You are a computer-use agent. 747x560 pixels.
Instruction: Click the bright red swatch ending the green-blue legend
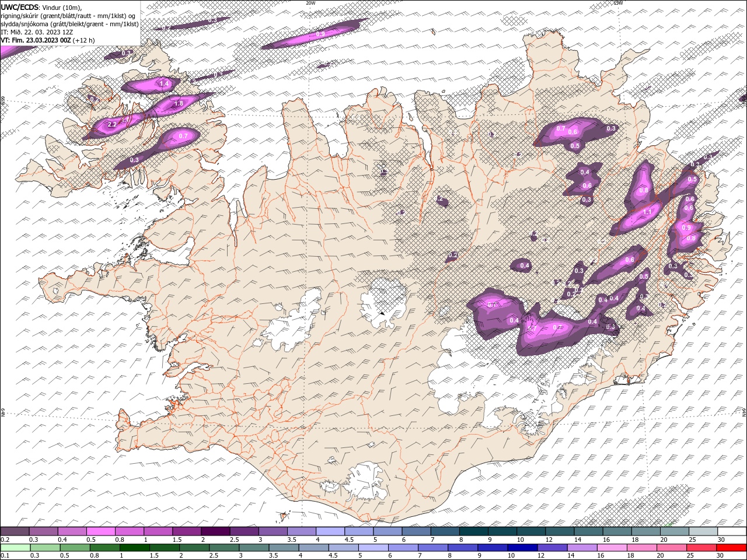[x=731, y=548]
